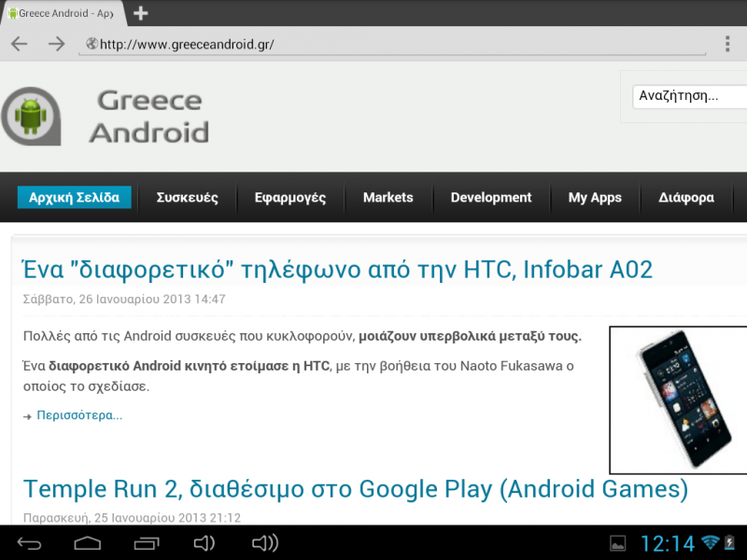Viewport: 747px width, 560px height.
Task: Open the Εφαρμογές menu item
Action: (290, 197)
